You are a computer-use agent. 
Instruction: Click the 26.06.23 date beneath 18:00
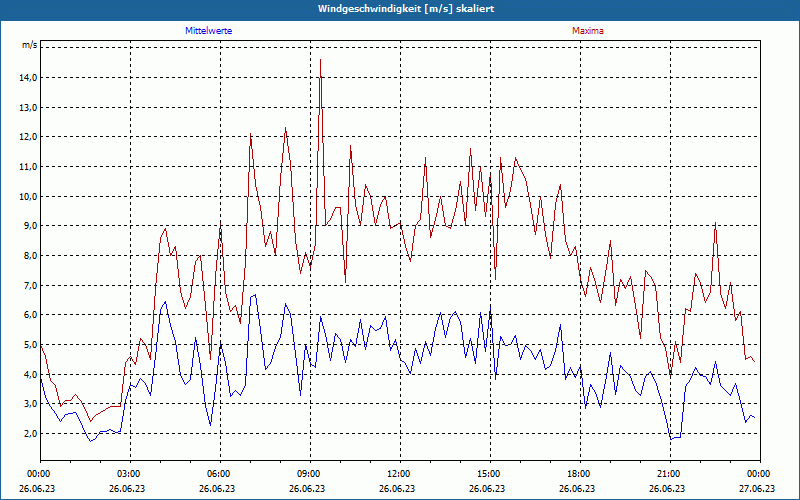(577, 488)
